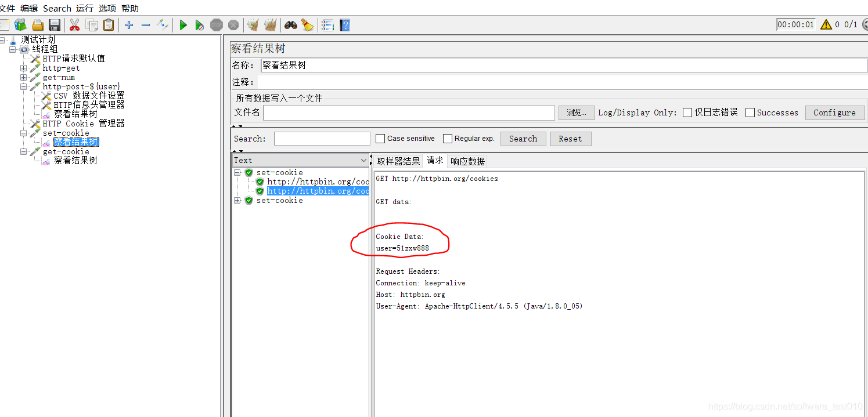Click the Open file folder icon

[x=38, y=25]
